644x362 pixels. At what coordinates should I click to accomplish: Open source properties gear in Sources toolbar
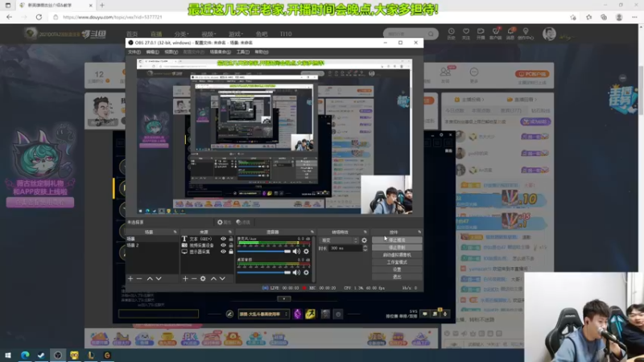(203, 278)
